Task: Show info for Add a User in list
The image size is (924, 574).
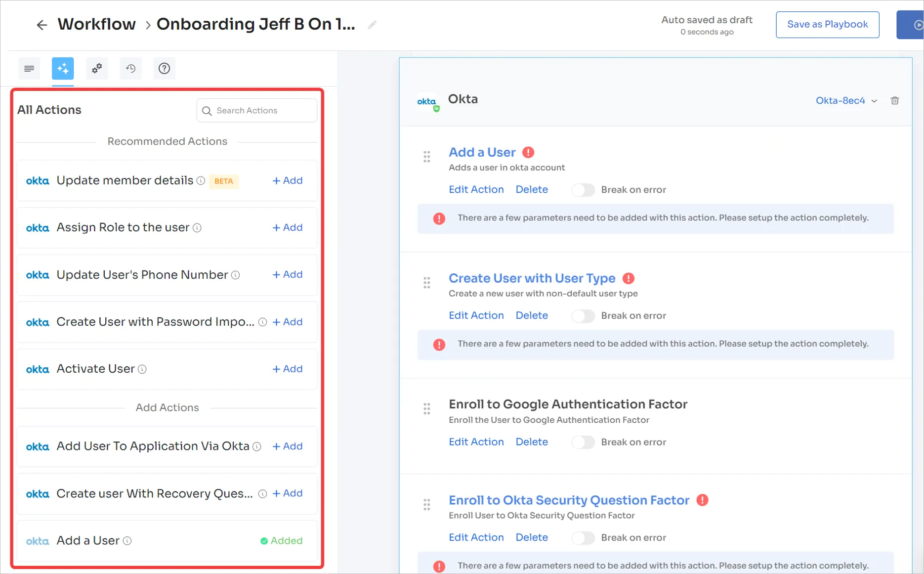Action: [127, 541]
